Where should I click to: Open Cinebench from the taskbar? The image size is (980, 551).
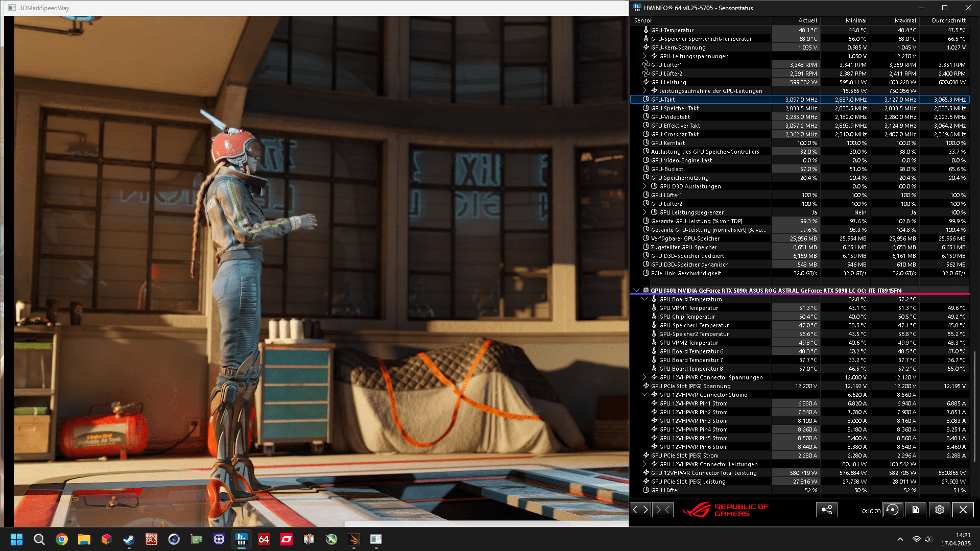click(174, 539)
